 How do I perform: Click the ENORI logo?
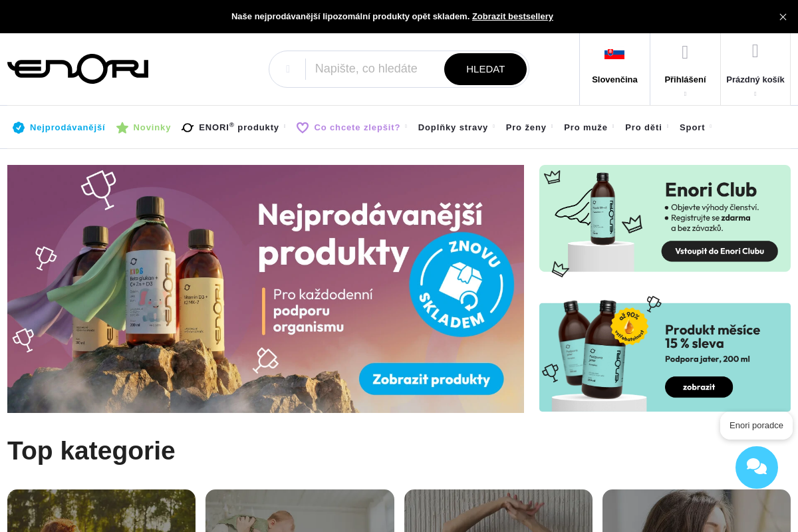(78, 68)
